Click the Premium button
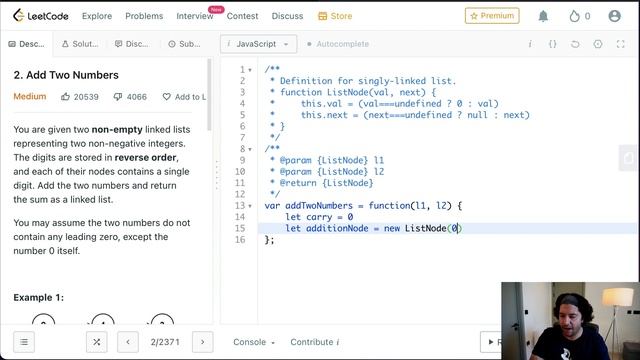The height and width of the screenshot is (360, 640). [492, 16]
